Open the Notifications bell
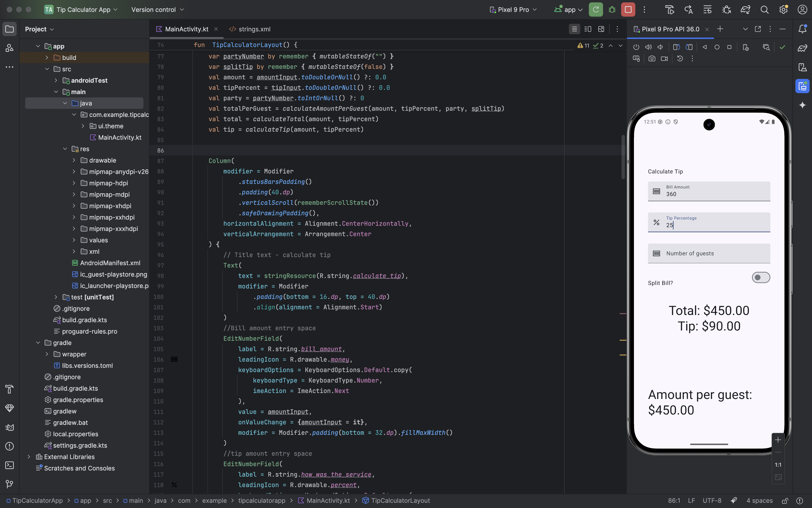 tap(802, 29)
